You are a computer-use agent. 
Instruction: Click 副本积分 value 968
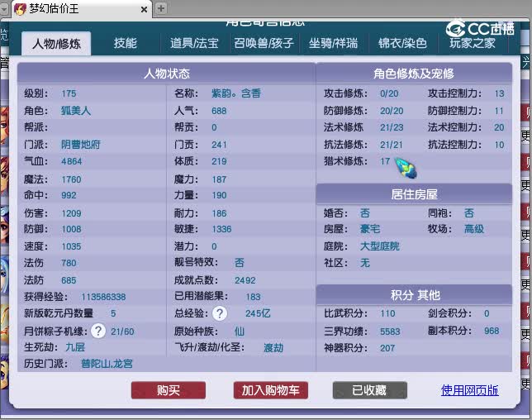492,331
